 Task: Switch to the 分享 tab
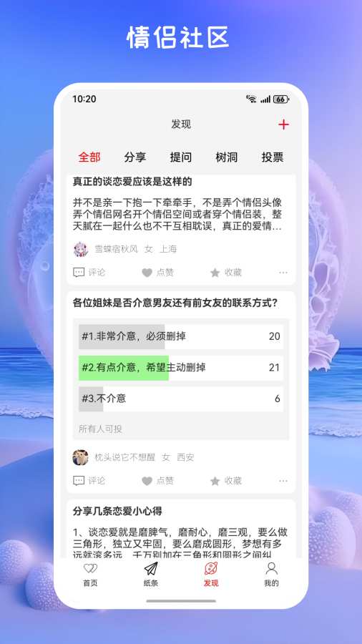[x=135, y=157]
